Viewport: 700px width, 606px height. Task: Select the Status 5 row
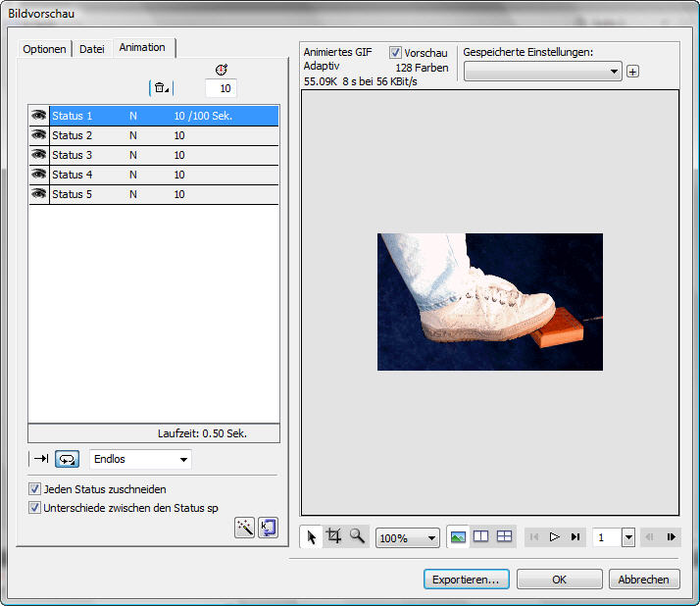coord(154,194)
